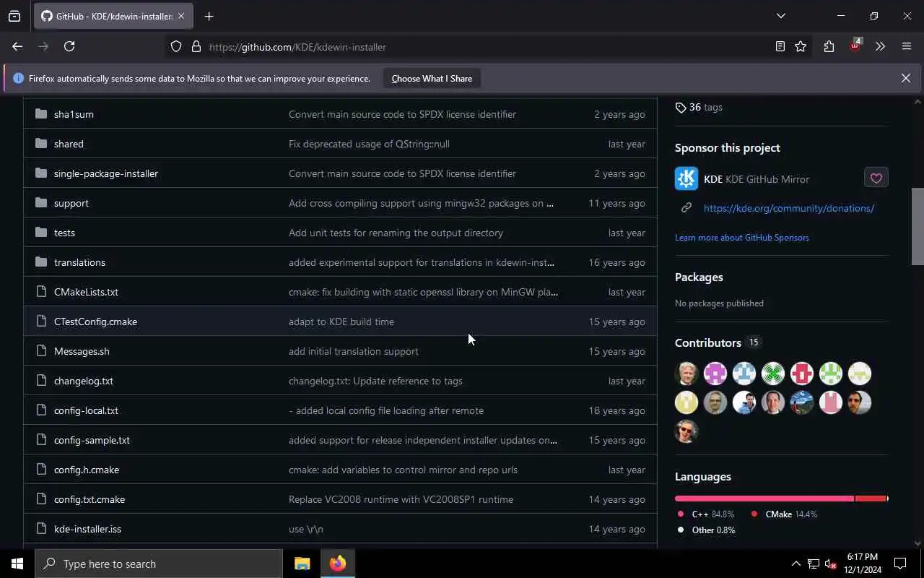Click the muted volume tray icon
The width and height of the screenshot is (924, 578).
(830, 564)
